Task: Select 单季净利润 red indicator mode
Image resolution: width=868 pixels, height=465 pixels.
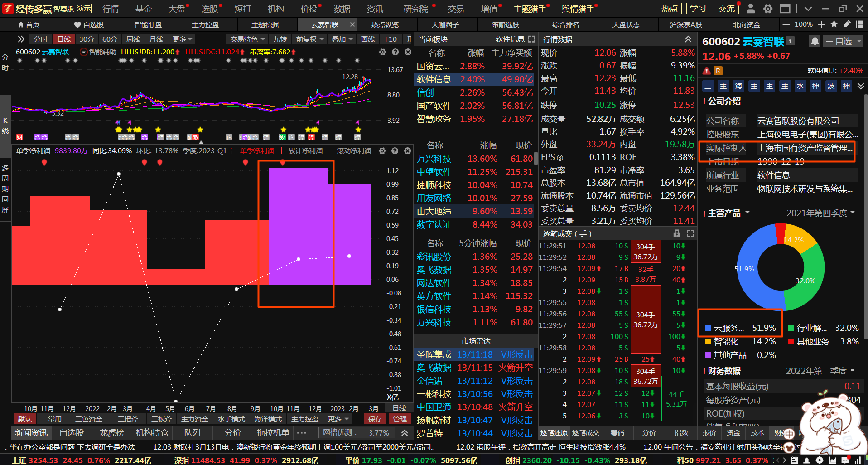Action: click(x=257, y=151)
